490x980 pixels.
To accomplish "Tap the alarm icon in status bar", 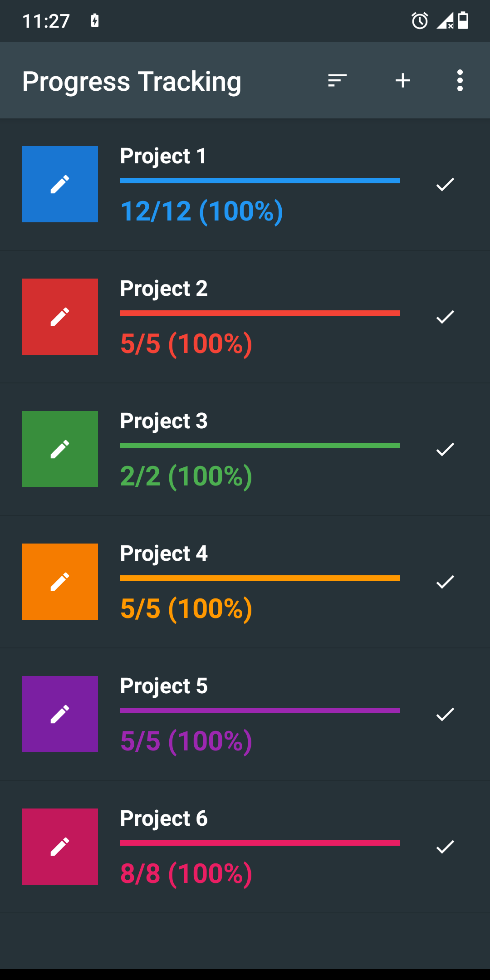I will [x=420, y=21].
